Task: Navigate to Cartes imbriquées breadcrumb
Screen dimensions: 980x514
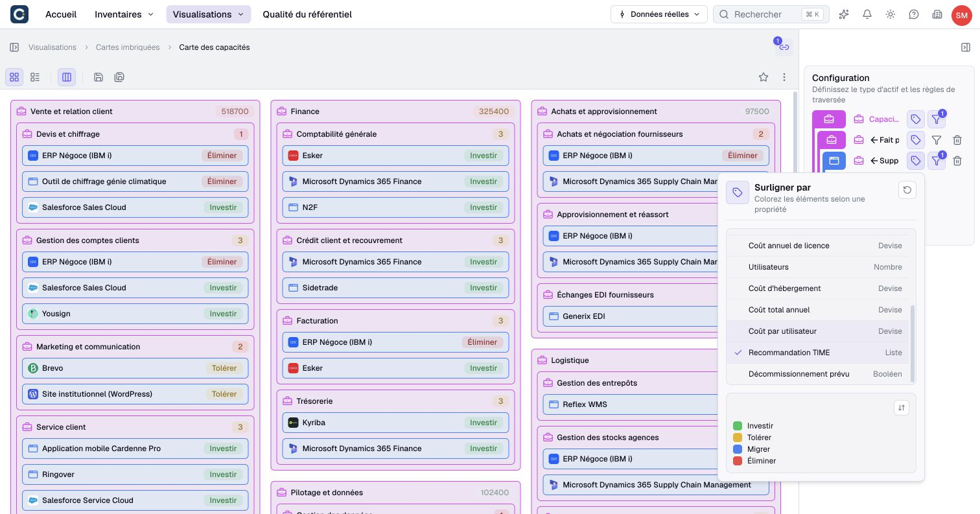Action: [x=128, y=47]
